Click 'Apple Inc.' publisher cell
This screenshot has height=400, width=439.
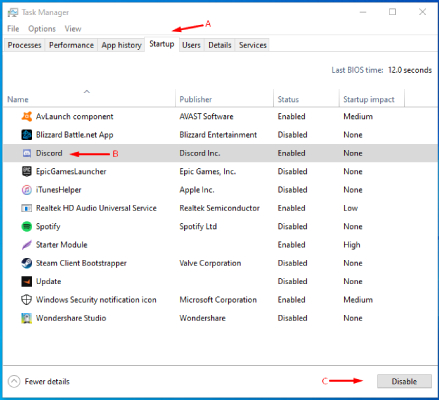point(197,190)
